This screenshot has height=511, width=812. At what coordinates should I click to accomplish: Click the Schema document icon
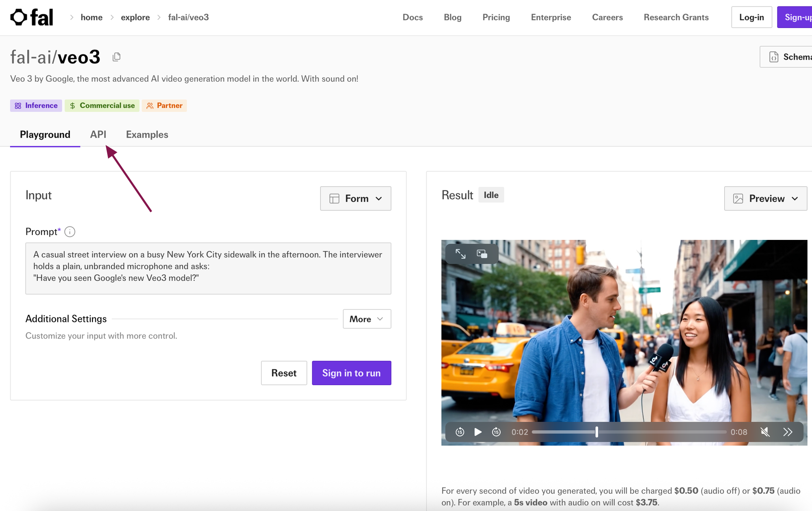(774, 57)
